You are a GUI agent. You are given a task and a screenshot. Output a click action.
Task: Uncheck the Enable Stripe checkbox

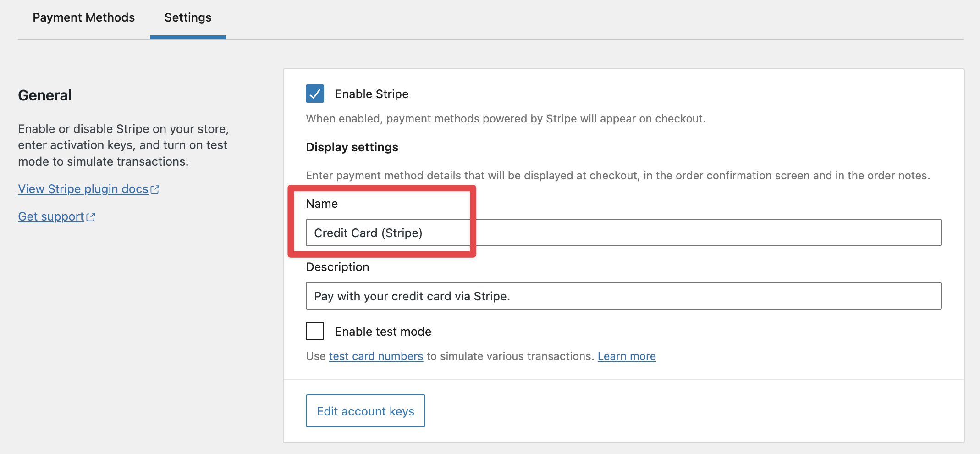tap(315, 94)
